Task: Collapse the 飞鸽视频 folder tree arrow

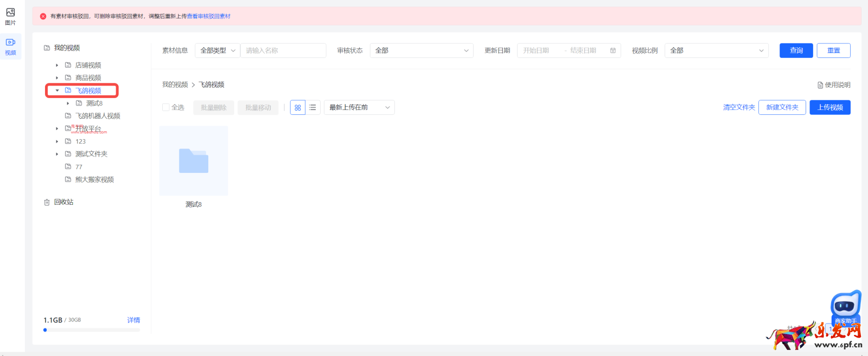Action: click(x=57, y=90)
